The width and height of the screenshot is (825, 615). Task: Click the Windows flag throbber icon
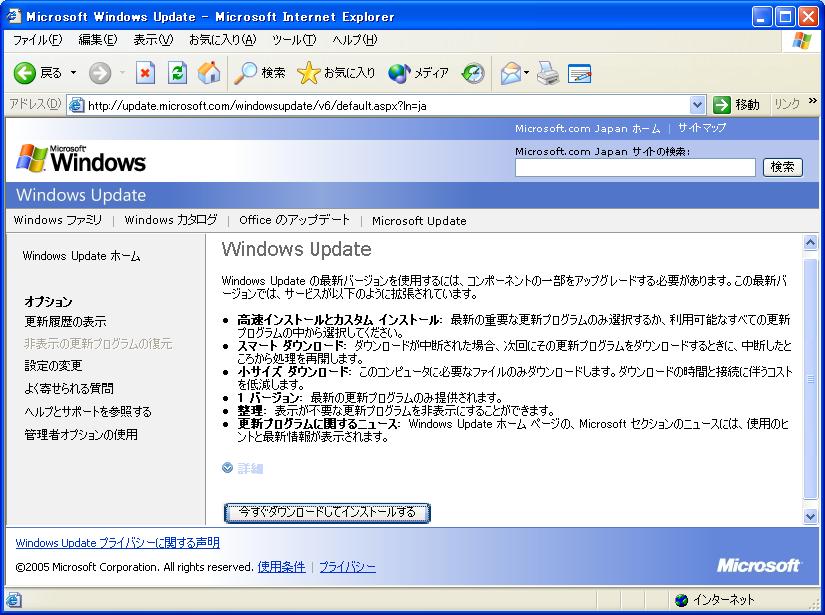[x=802, y=41]
